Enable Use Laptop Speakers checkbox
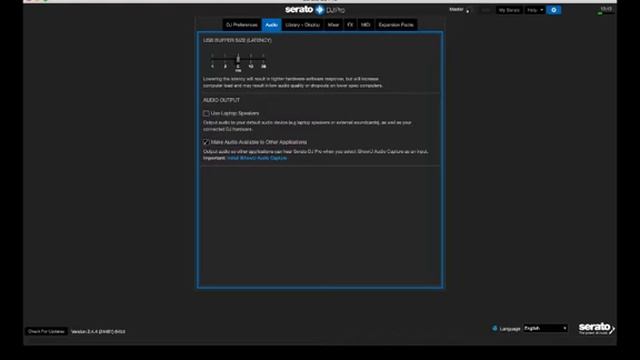The image size is (640, 360). [206, 113]
